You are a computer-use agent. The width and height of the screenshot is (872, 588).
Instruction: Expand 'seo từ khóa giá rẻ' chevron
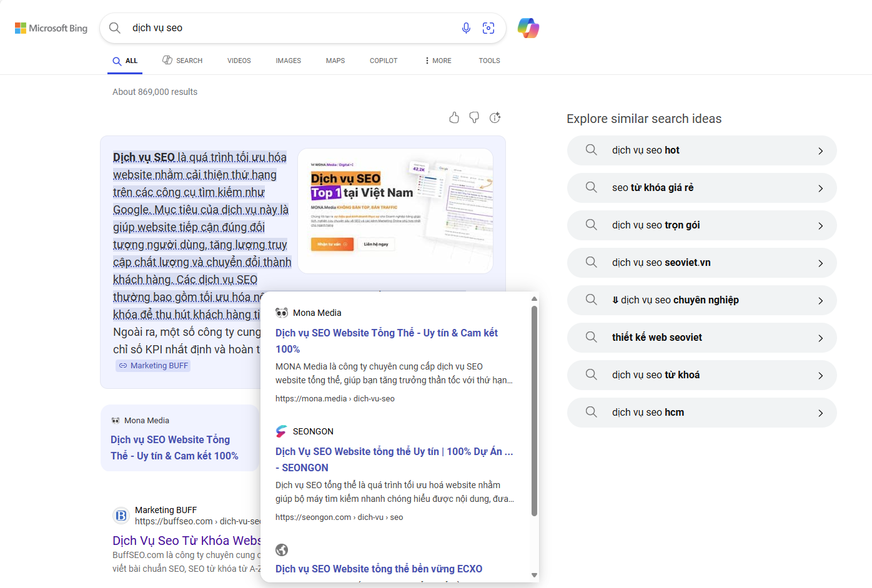click(x=821, y=189)
